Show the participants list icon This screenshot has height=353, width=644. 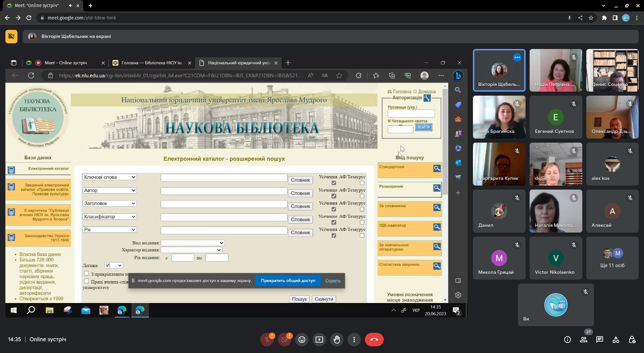pyautogui.click(x=584, y=340)
